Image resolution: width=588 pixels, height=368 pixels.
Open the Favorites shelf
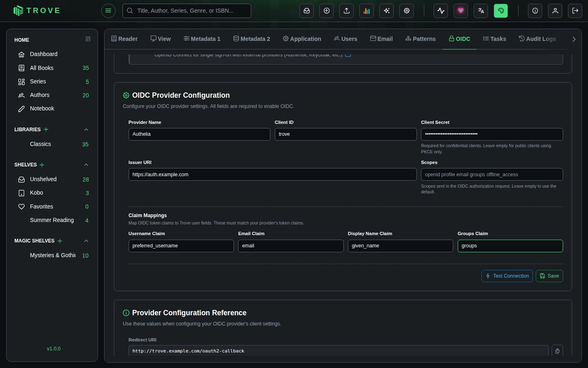point(52,206)
